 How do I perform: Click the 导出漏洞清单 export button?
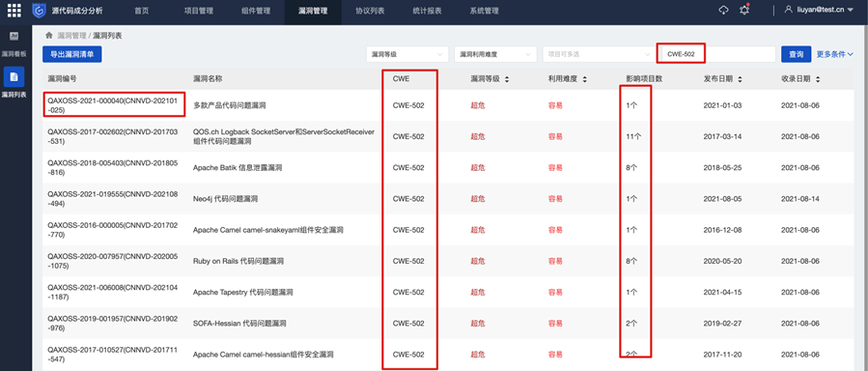pos(72,54)
